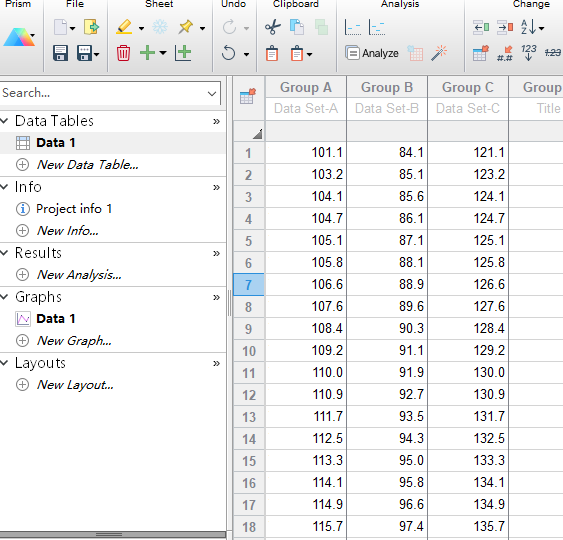Click the scissors Cut icon
The height and width of the screenshot is (540, 563).
pos(273,27)
